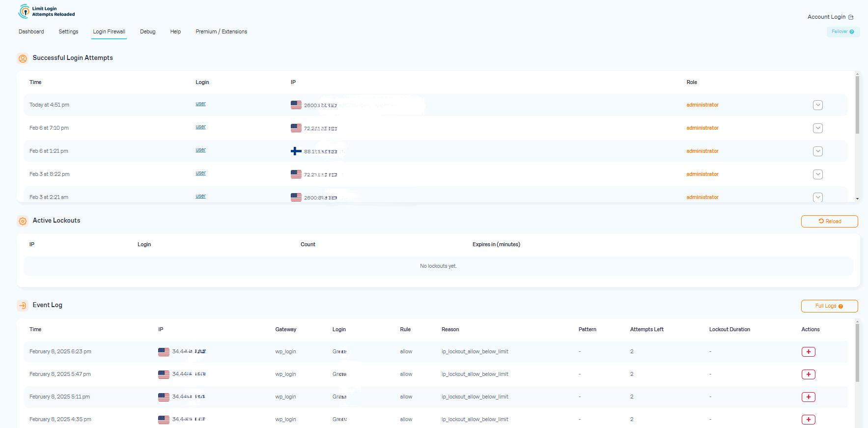Click the Full Logs help question icon

coord(840,306)
